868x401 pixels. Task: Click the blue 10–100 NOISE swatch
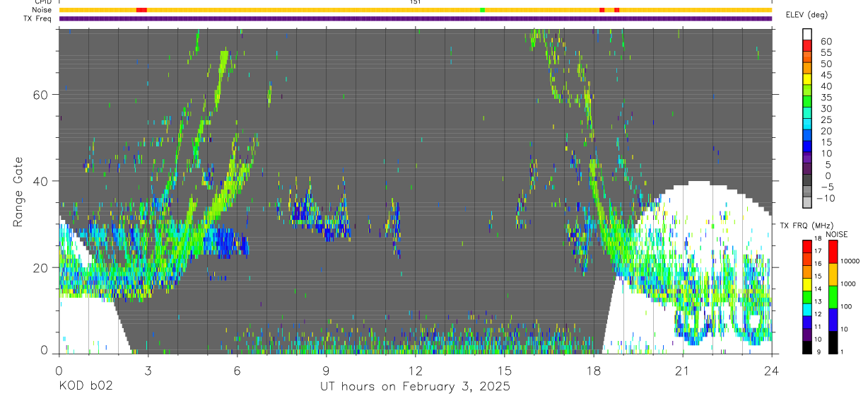833,319
